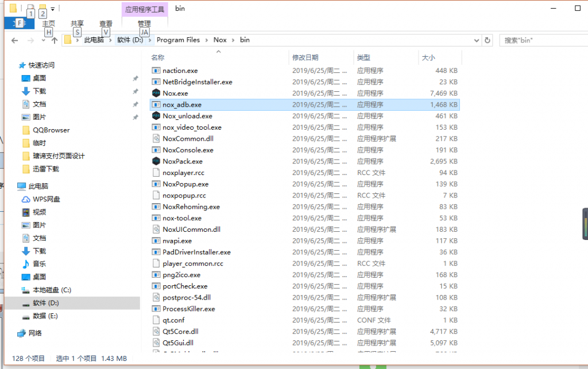Select 软件 (D:) in the navigation pane
Image resolution: width=588 pixels, height=369 pixels.
pyautogui.click(x=72, y=303)
